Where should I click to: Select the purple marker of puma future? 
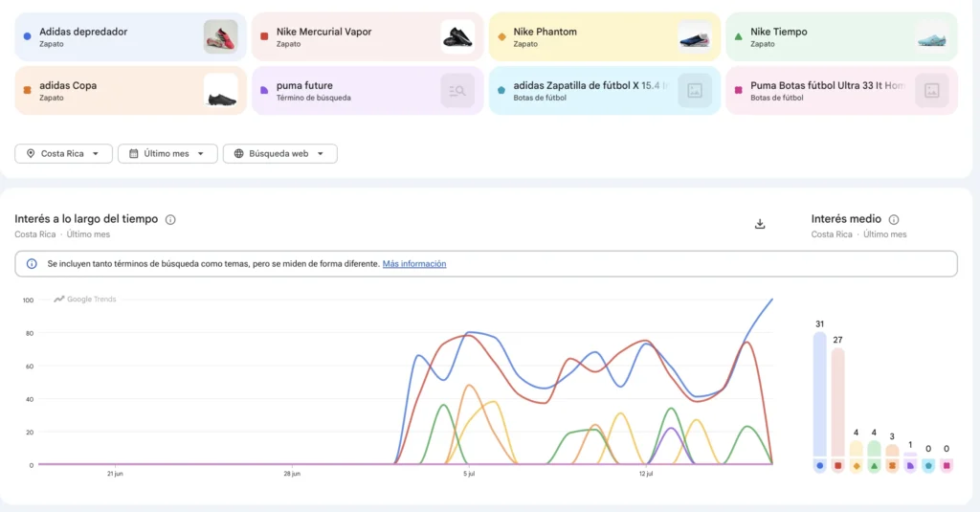pos(264,90)
